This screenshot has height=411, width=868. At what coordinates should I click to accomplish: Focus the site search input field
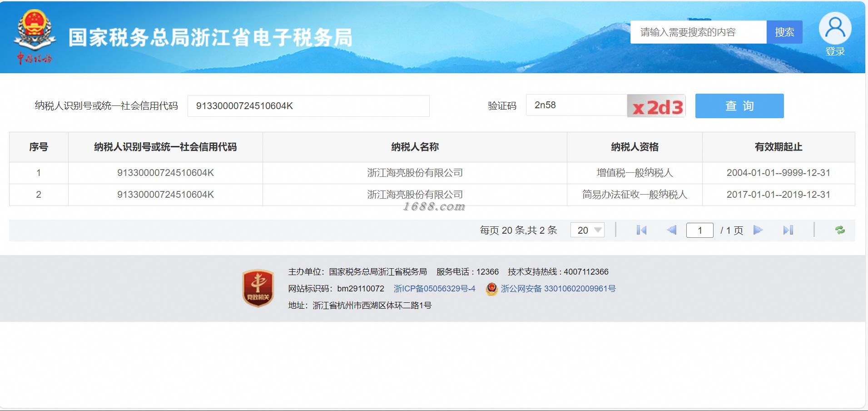click(x=699, y=32)
